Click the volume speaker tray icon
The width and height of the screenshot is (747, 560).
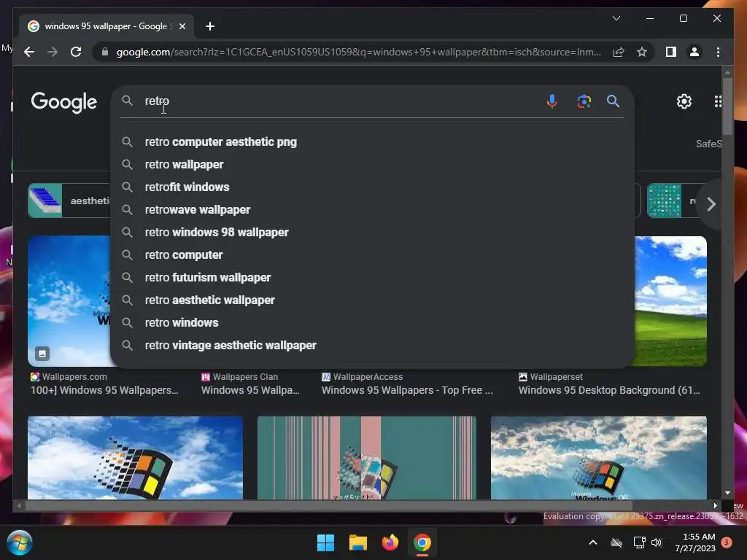pos(657,542)
